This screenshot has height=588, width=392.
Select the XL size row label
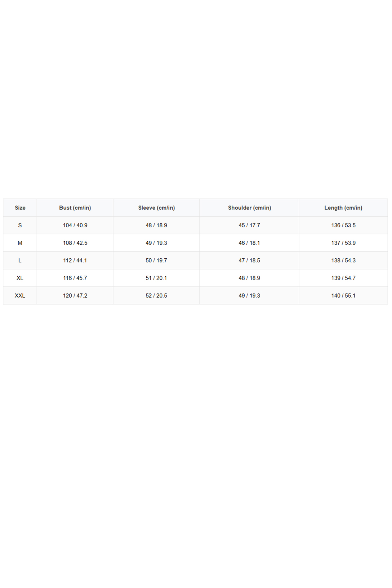(x=20, y=278)
